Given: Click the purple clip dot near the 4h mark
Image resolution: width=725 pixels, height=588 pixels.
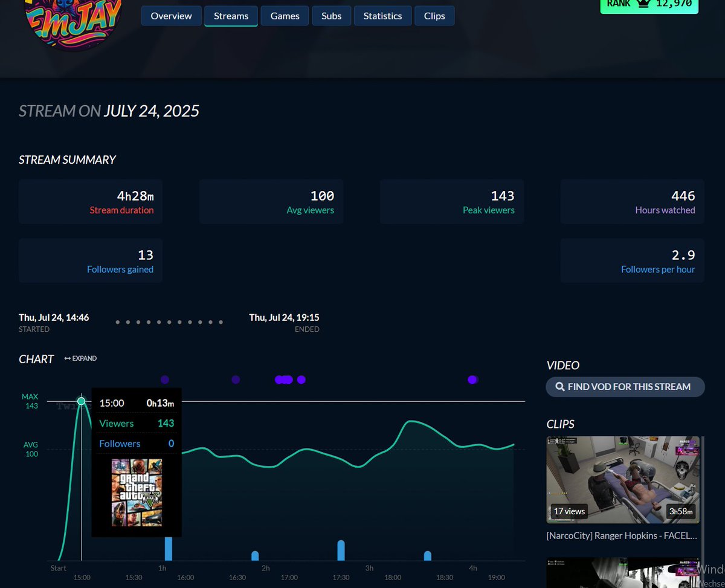Looking at the screenshot, I should click(472, 380).
